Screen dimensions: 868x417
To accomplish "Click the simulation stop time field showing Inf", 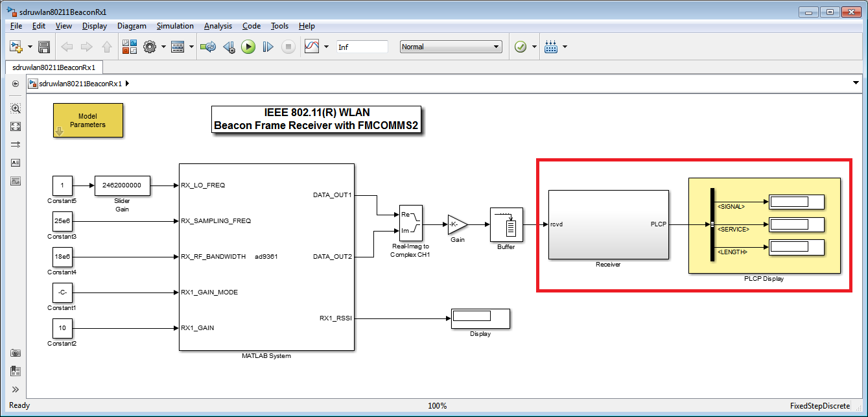I will 362,47.
